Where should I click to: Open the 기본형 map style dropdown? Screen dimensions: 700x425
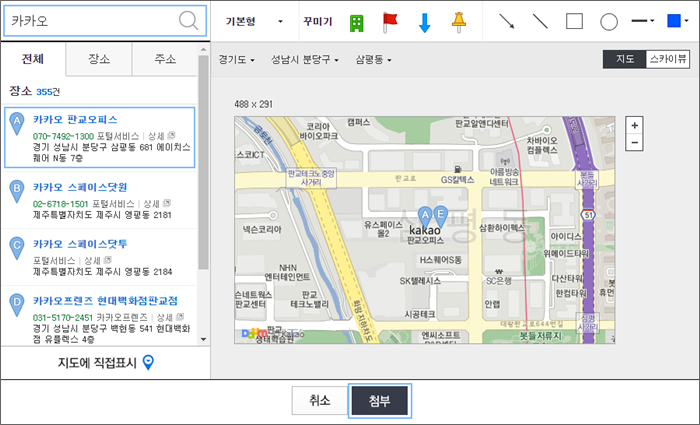tap(254, 21)
